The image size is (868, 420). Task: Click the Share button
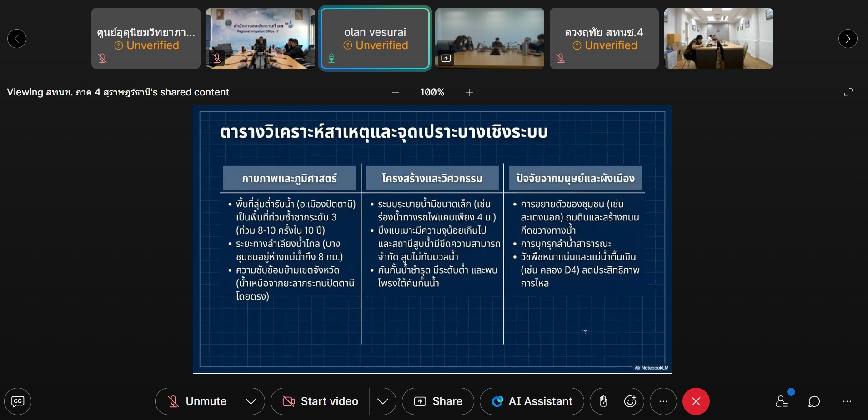(438, 401)
